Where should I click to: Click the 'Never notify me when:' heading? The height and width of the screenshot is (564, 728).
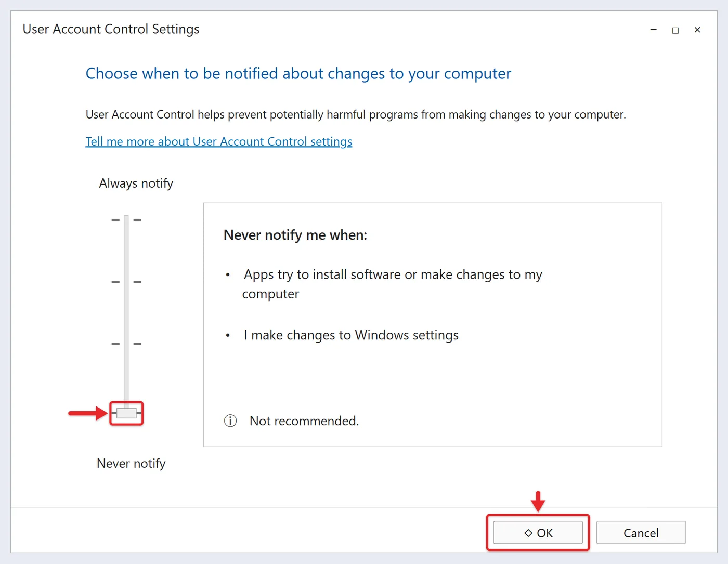295,235
